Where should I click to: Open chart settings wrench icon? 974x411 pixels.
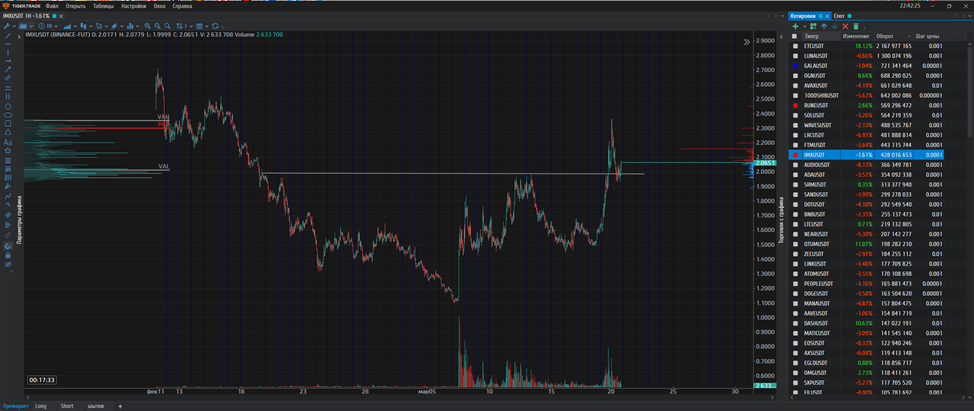7,27
